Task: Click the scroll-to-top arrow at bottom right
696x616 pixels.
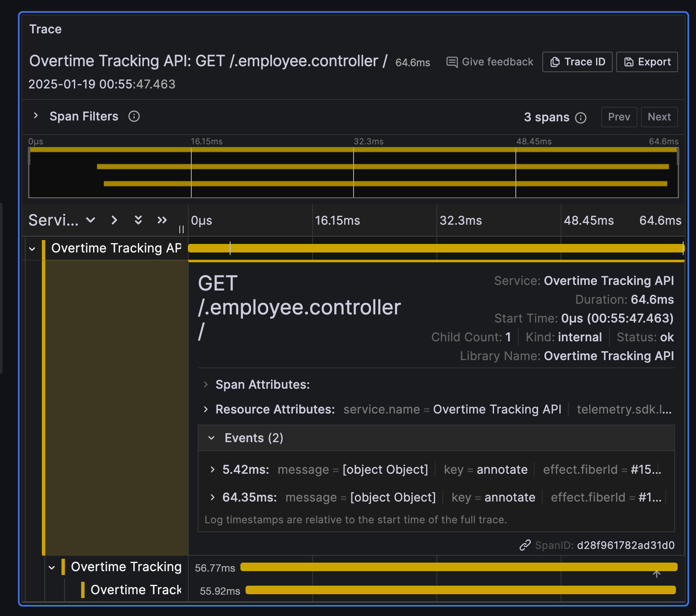Action: (656, 574)
